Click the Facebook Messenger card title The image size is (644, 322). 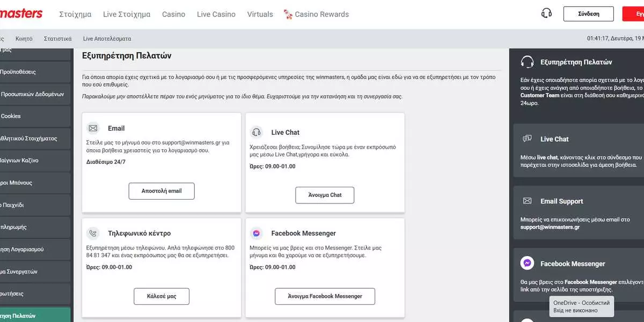tap(303, 233)
